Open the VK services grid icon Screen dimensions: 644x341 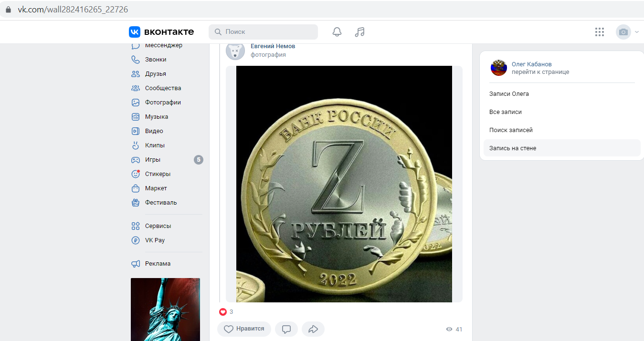tap(600, 32)
